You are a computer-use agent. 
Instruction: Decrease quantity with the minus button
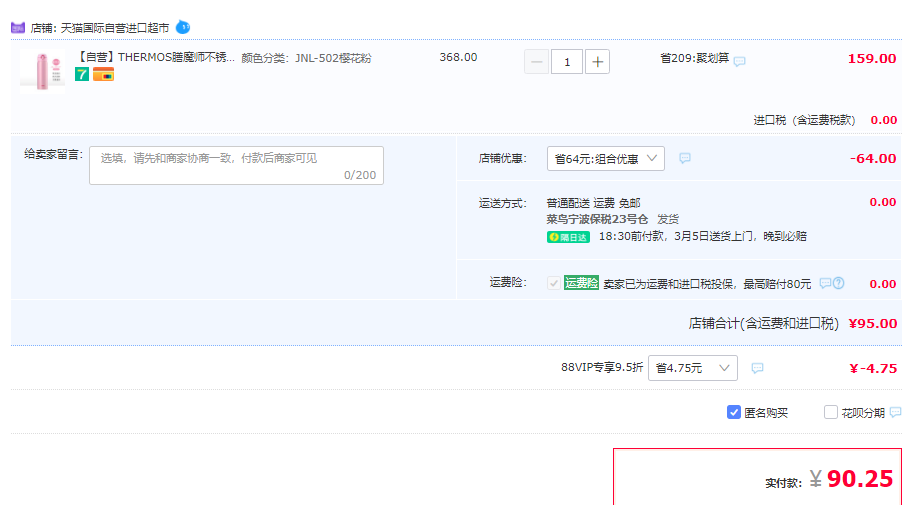(x=536, y=62)
